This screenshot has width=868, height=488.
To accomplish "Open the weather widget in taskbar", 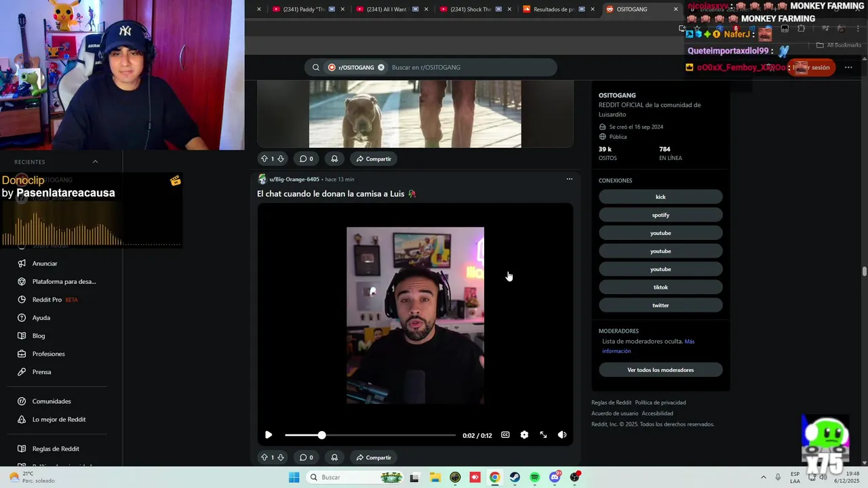I will coord(31,477).
